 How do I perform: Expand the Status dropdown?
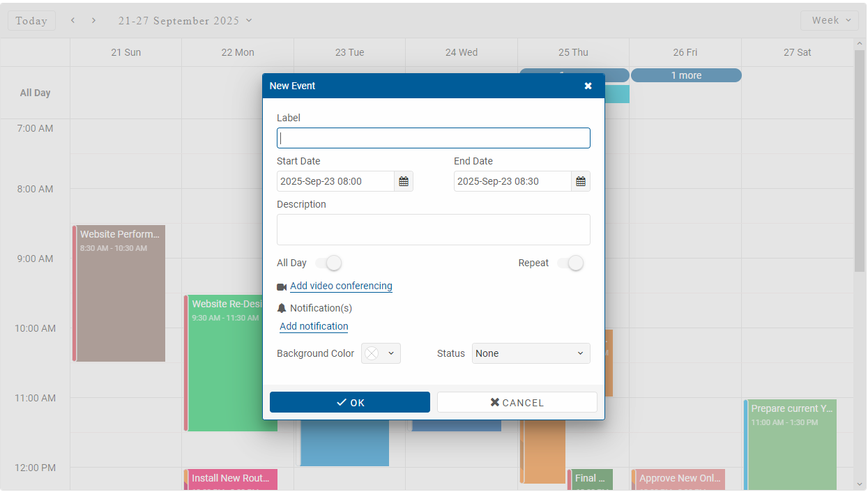(x=531, y=353)
